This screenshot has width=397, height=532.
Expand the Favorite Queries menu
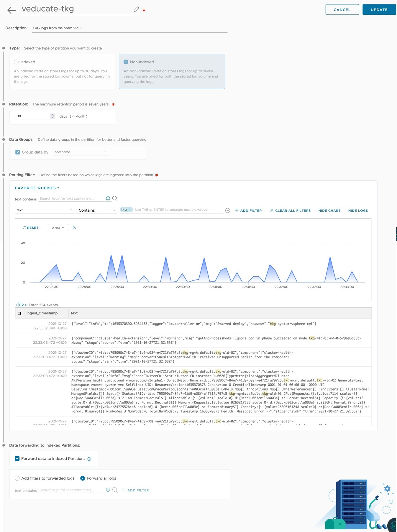37,188
